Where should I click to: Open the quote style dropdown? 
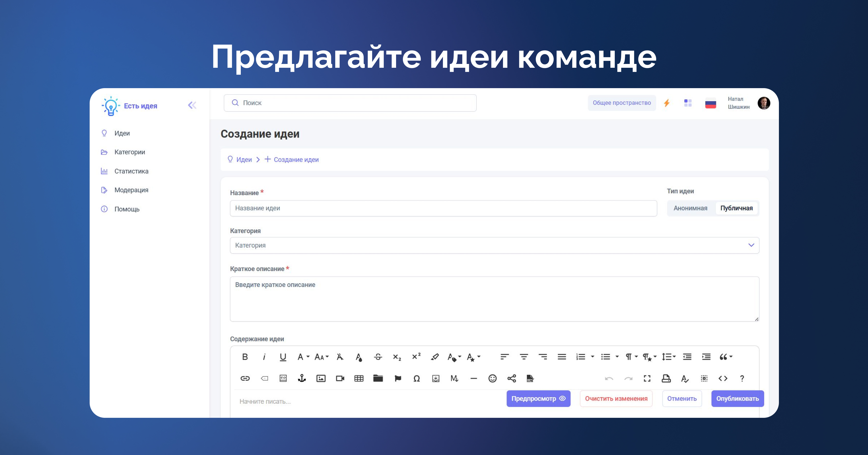click(726, 357)
